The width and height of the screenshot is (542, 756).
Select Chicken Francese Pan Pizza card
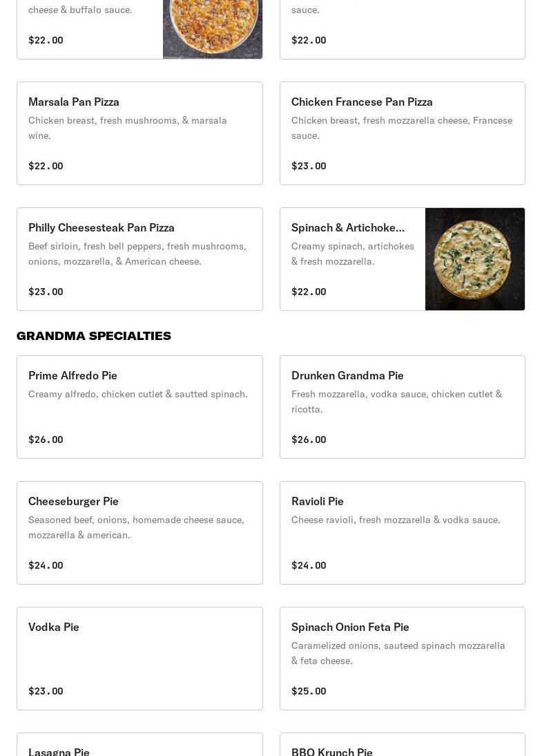[x=403, y=133]
